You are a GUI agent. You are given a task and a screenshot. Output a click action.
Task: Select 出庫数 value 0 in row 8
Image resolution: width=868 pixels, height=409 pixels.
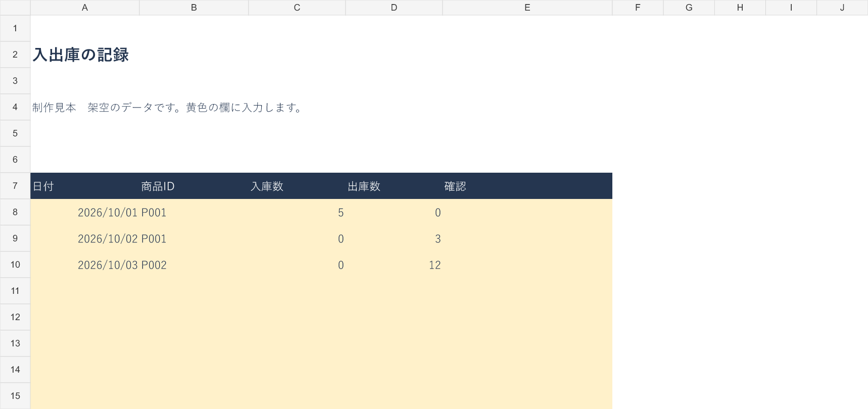[x=394, y=212]
